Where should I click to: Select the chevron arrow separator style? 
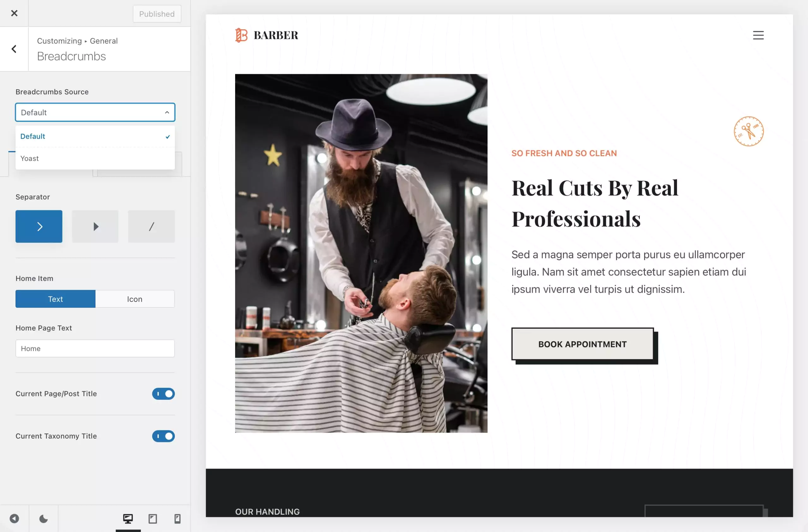coord(39,226)
